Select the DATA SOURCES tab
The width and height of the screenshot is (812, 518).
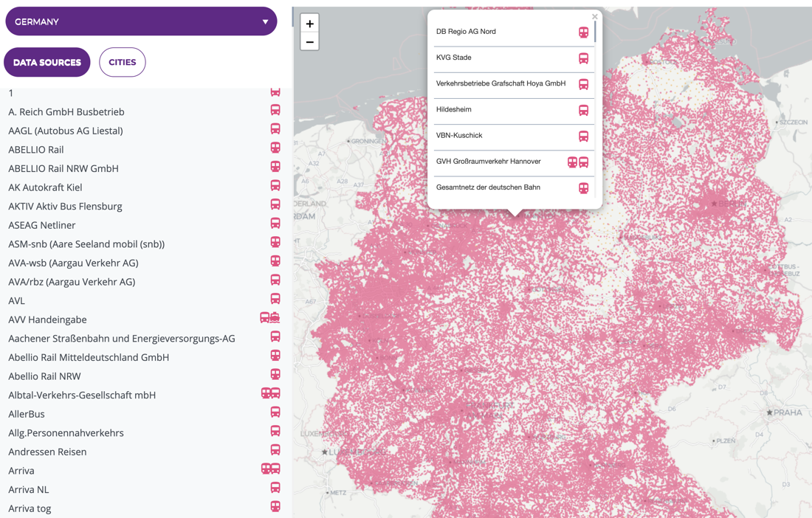[x=47, y=62]
